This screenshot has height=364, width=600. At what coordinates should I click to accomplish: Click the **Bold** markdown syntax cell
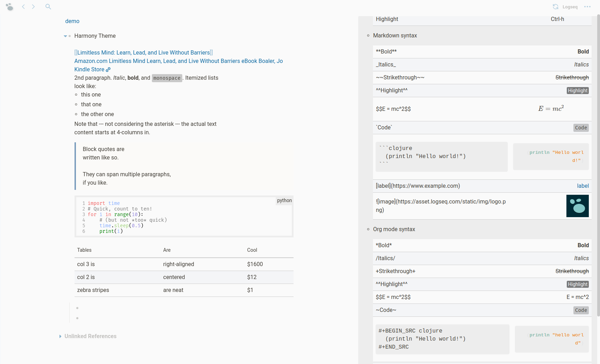tap(386, 52)
